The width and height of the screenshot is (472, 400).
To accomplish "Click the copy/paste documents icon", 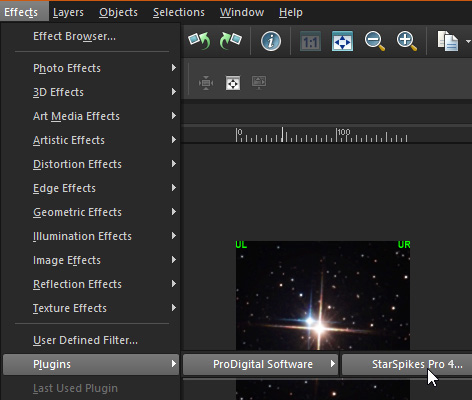I will (x=448, y=41).
